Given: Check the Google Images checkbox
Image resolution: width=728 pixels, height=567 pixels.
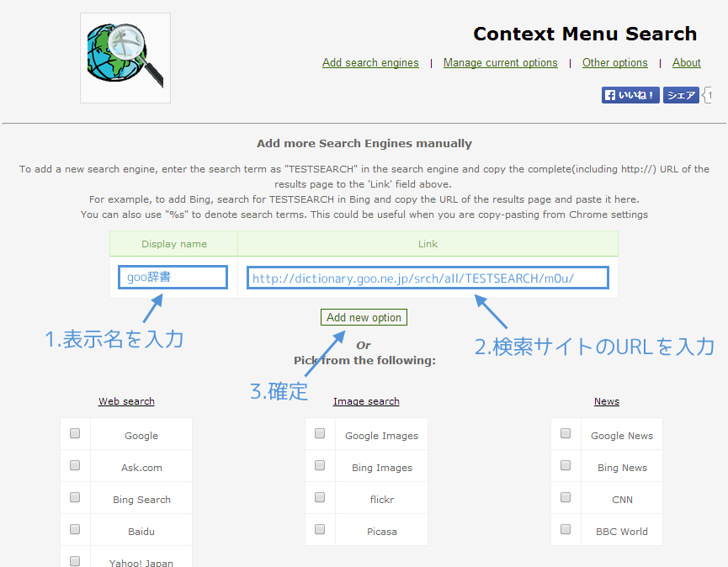Looking at the screenshot, I should pyautogui.click(x=320, y=433).
